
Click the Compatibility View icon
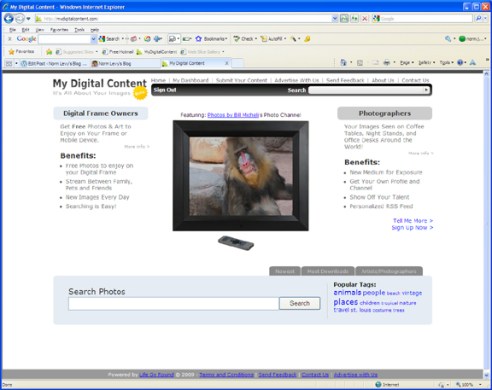pos(344,19)
